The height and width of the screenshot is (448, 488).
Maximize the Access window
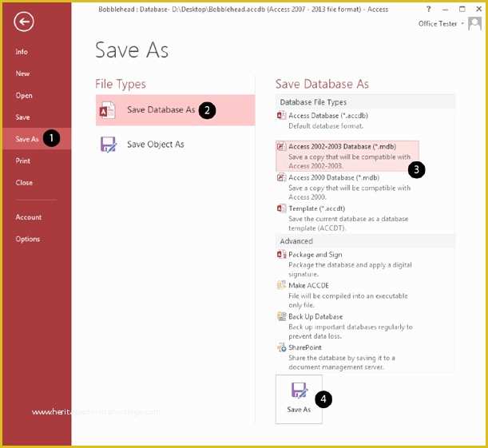pos(462,9)
